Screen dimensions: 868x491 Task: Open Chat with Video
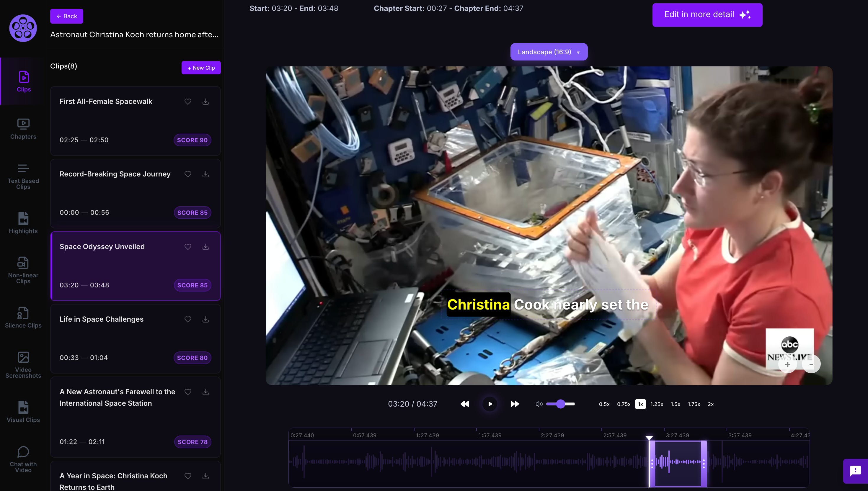23,459
